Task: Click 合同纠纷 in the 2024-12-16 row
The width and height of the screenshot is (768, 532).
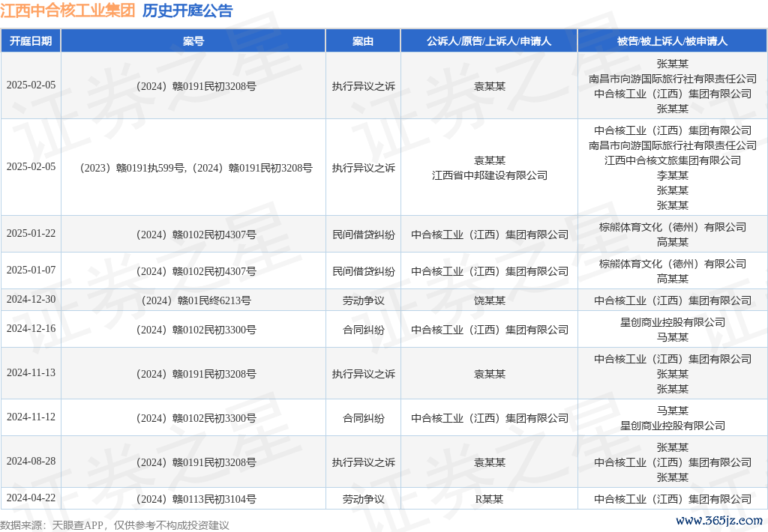Action: coord(364,330)
